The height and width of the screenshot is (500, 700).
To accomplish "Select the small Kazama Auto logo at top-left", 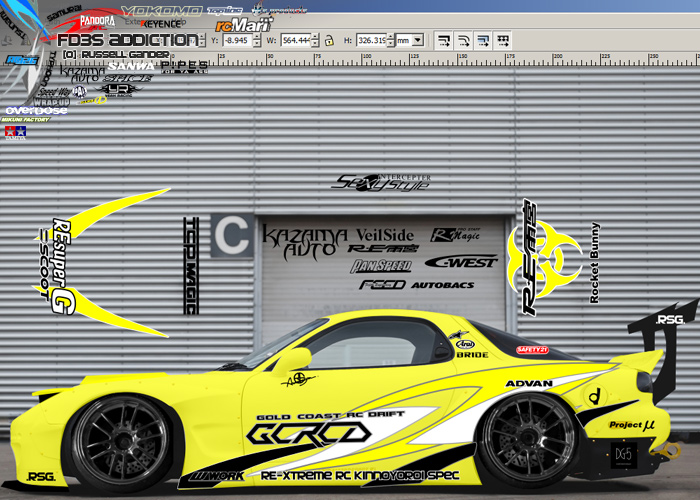I will click(82, 75).
